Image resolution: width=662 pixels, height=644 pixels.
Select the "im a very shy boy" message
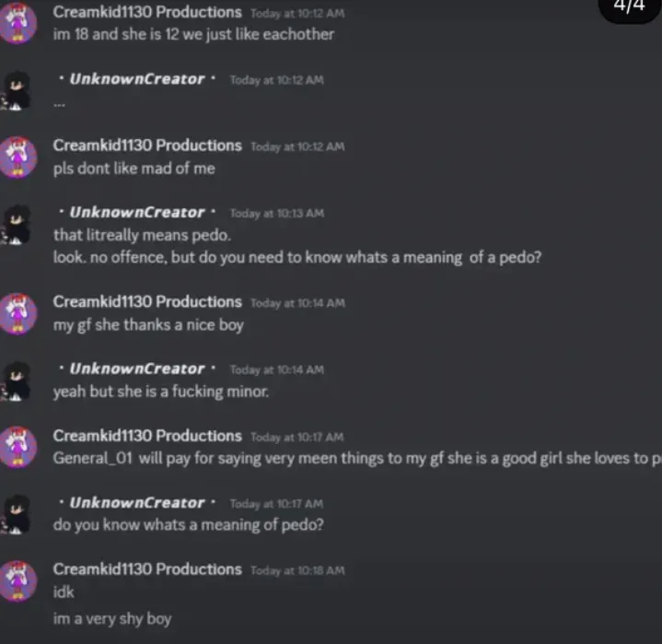pos(112,618)
